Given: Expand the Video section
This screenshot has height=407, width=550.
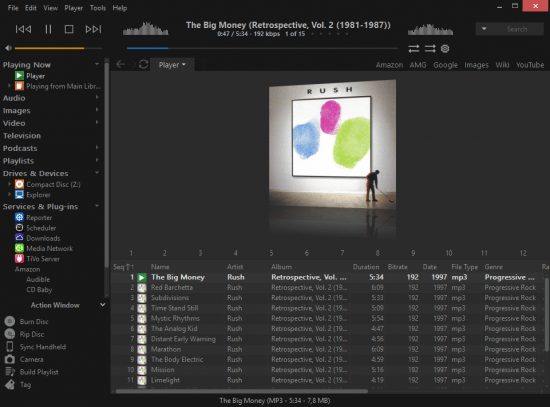Looking at the screenshot, I should 97,122.
